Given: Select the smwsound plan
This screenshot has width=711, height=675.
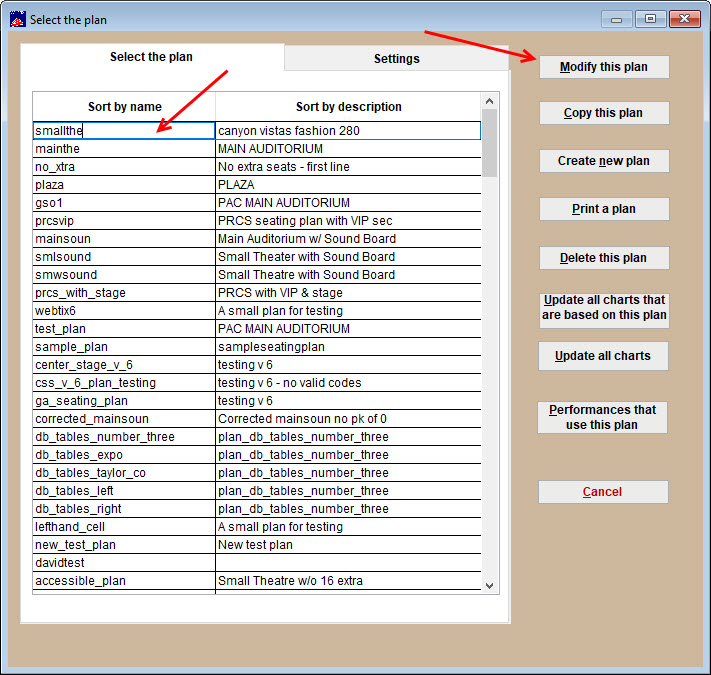Looking at the screenshot, I should (x=124, y=275).
